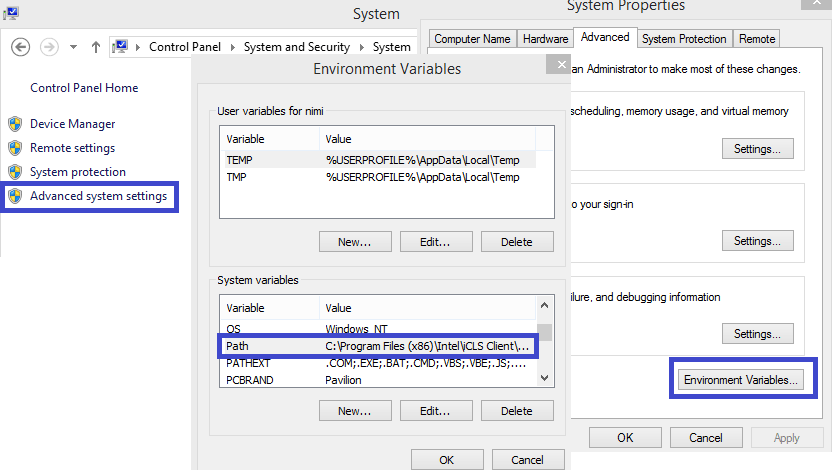Viewport: 840px width, 470px height.
Task: Click the up-folder arrow in address bar
Action: [x=96, y=47]
